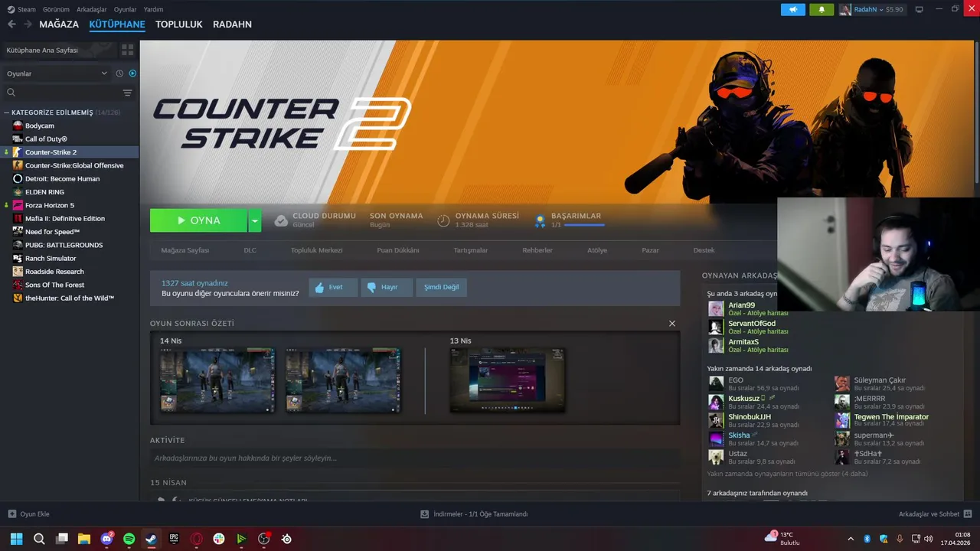Click the Şimdi Değil button
The height and width of the screenshot is (551, 980).
click(442, 287)
